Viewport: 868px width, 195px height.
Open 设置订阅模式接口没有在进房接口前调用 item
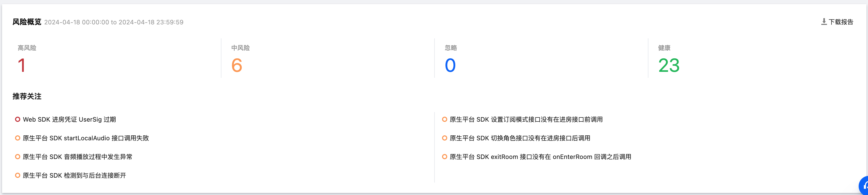[x=526, y=120]
